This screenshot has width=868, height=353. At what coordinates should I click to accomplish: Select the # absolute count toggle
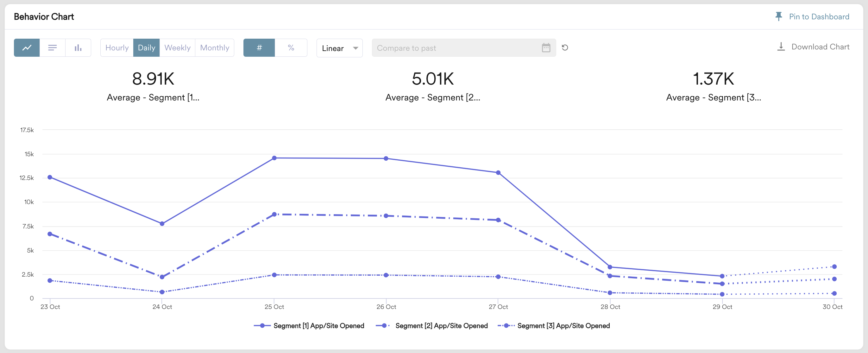259,48
